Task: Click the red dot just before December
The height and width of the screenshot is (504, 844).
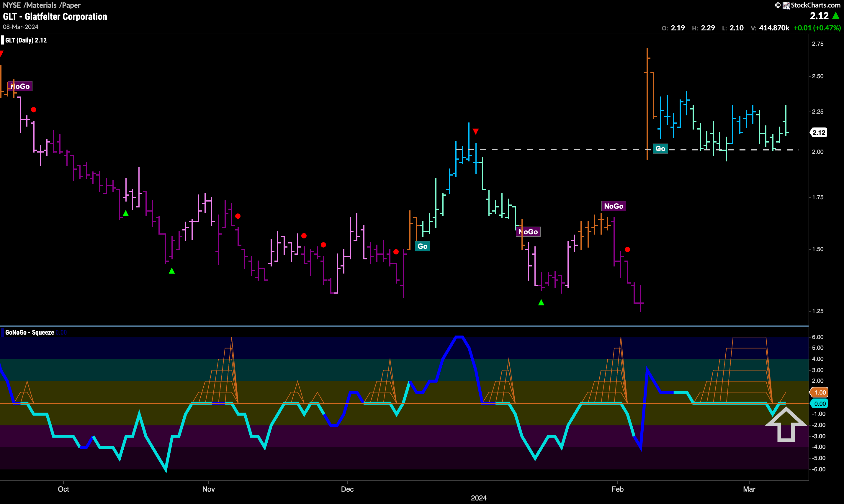Action: tap(323, 245)
